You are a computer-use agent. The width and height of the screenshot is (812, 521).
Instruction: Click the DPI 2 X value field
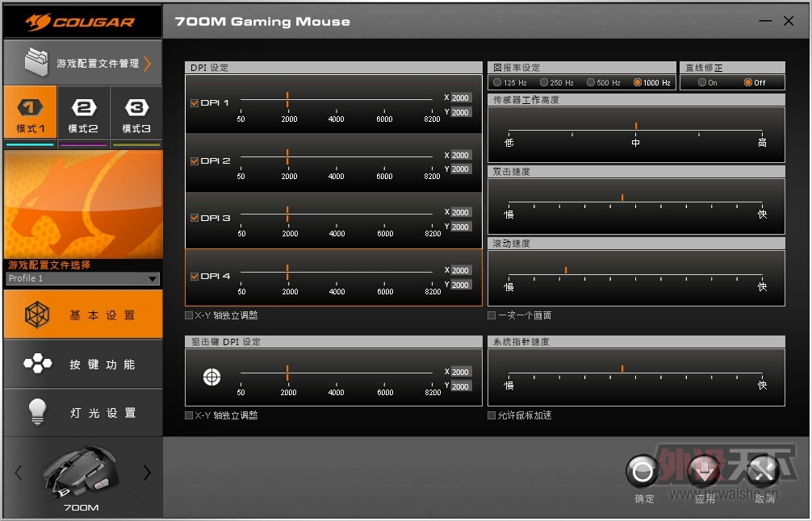tap(460, 155)
